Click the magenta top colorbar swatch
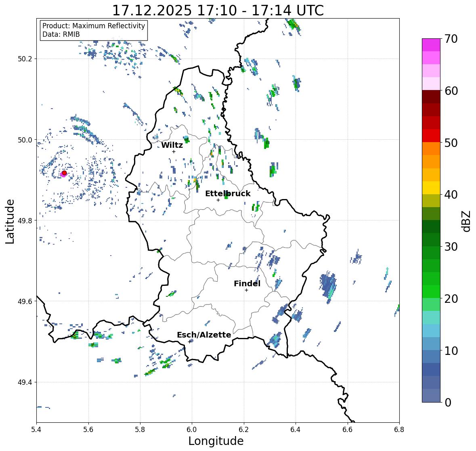The height and width of the screenshot is (451, 476). coord(431,45)
